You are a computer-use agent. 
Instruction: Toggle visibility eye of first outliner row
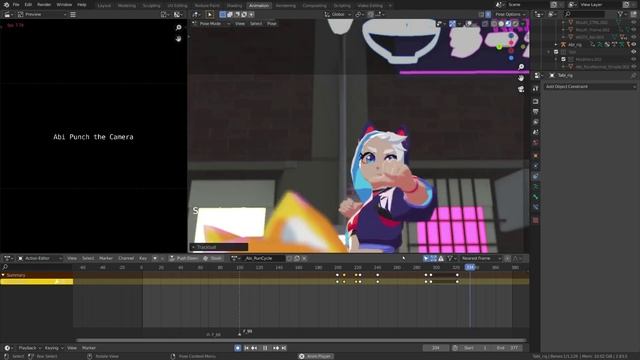(634, 22)
